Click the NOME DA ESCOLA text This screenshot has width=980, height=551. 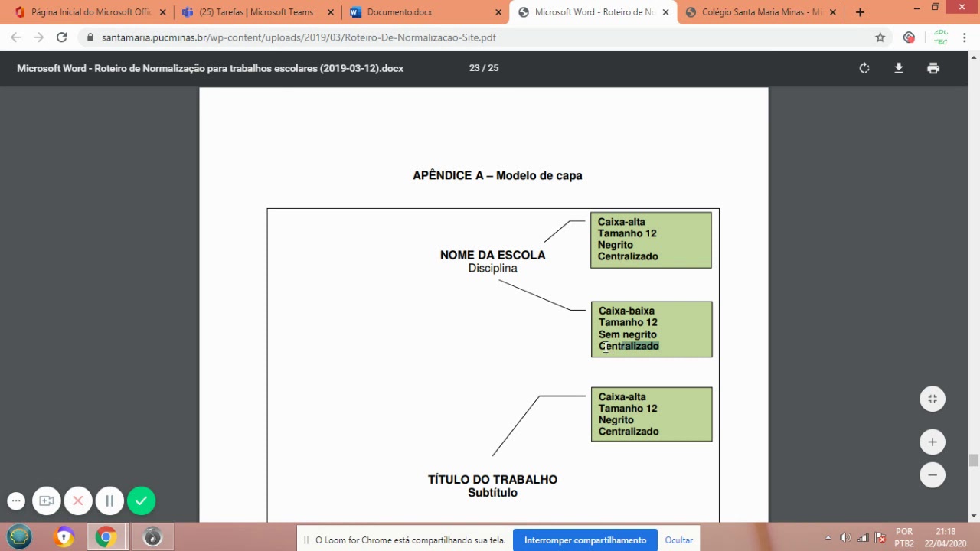(492, 255)
